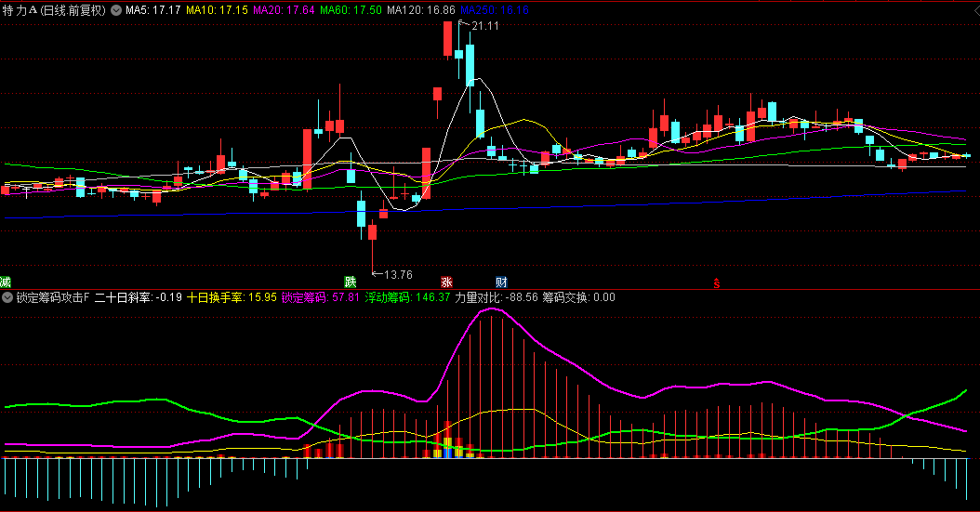980x512 pixels.
Task: Click the green 减 event marker
Action: tap(6, 282)
